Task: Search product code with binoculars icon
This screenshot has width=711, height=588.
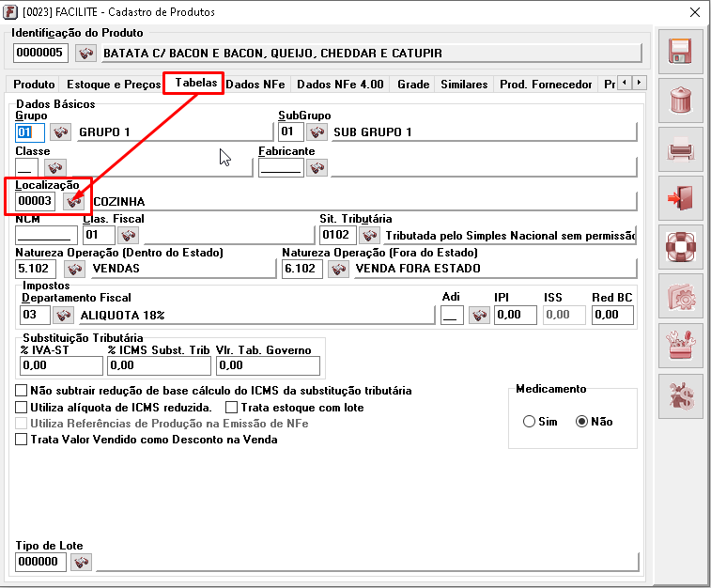Action: [85, 53]
